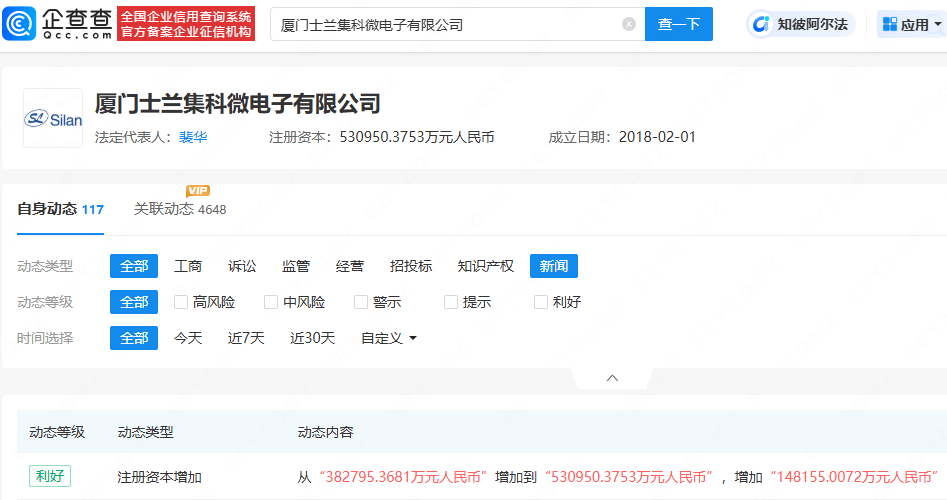Click the 注册资本增加 cell
Image resolution: width=947 pixels, height=500 pixels.
point(159,477)
